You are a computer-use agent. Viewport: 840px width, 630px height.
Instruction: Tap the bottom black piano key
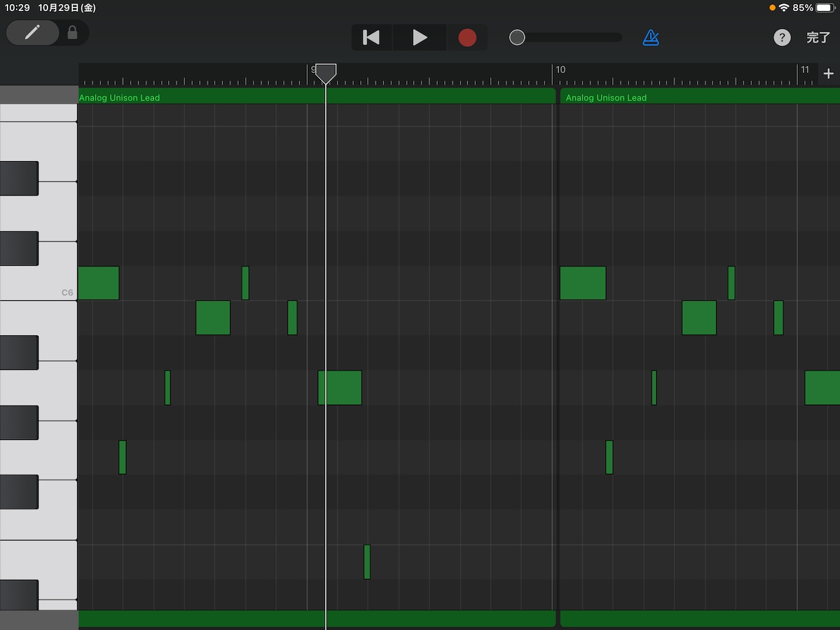click(x=19, y=595)
